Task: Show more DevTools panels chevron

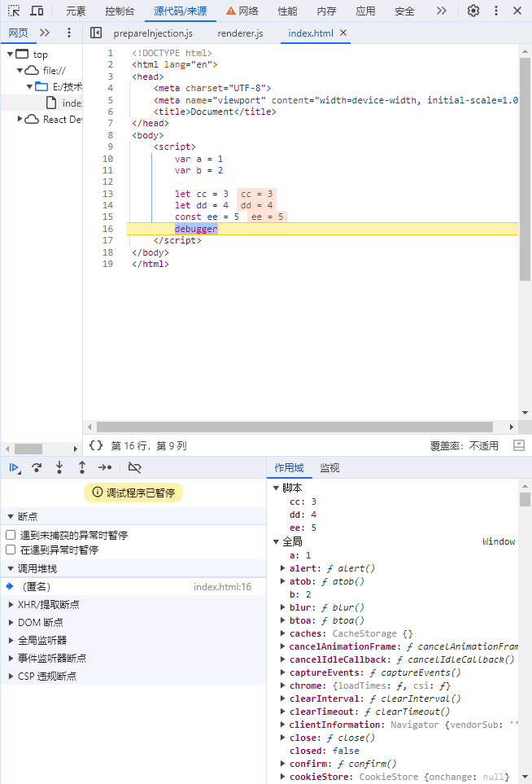Action: pyautogui.click(x=441, y=11)
